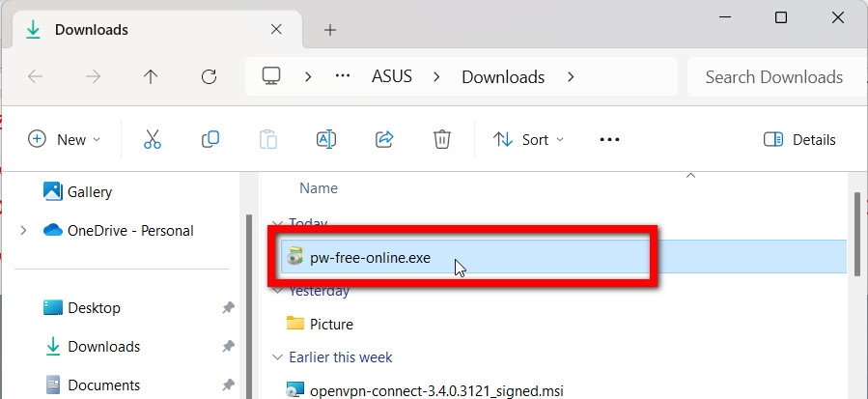Click the Search Downloads field
This screenshot has width=868, height=399.
click(774, 77)
